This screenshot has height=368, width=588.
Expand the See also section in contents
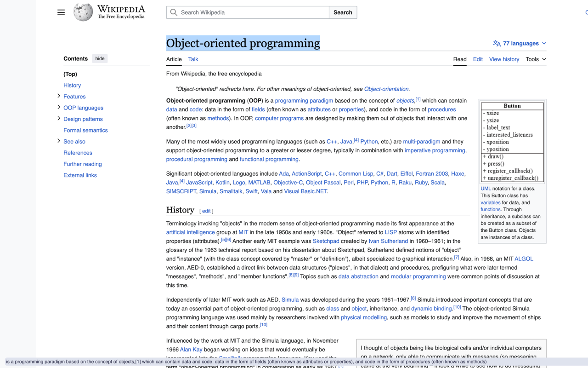tap(59, 141)
